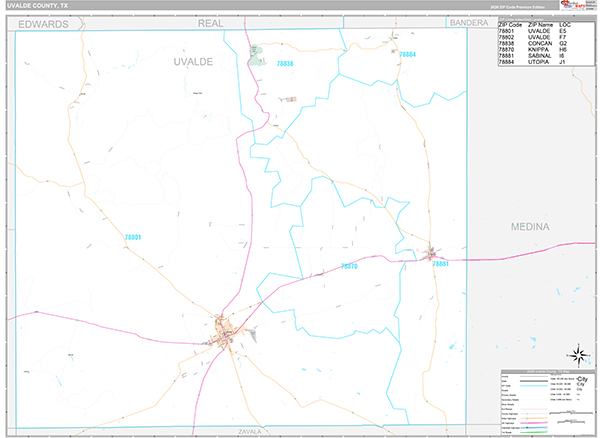600x438 pixels.
Task: Select the 78870 ZIP code label
Action: [348, 267]
